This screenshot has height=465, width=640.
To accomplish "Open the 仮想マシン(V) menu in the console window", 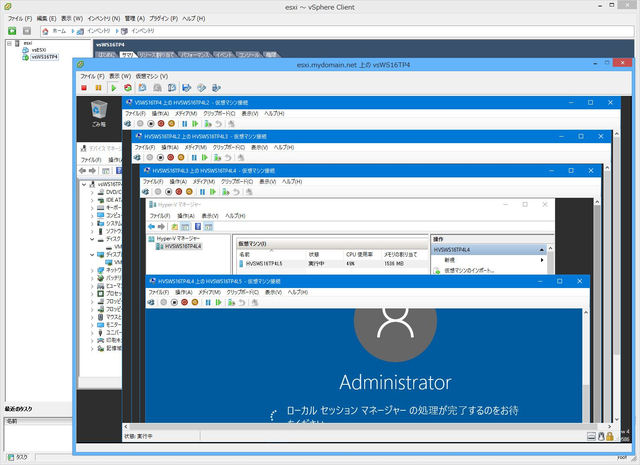I will 152,76.
